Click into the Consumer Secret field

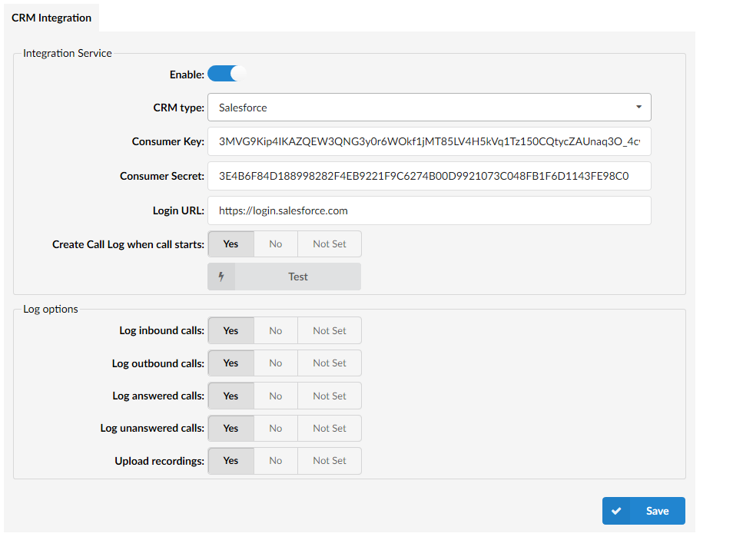coord(429,176)
